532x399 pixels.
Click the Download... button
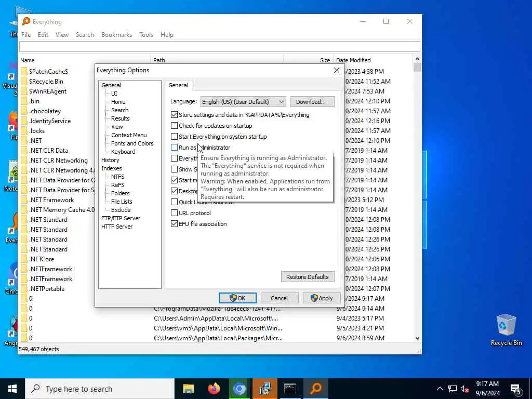pos(312,102)
